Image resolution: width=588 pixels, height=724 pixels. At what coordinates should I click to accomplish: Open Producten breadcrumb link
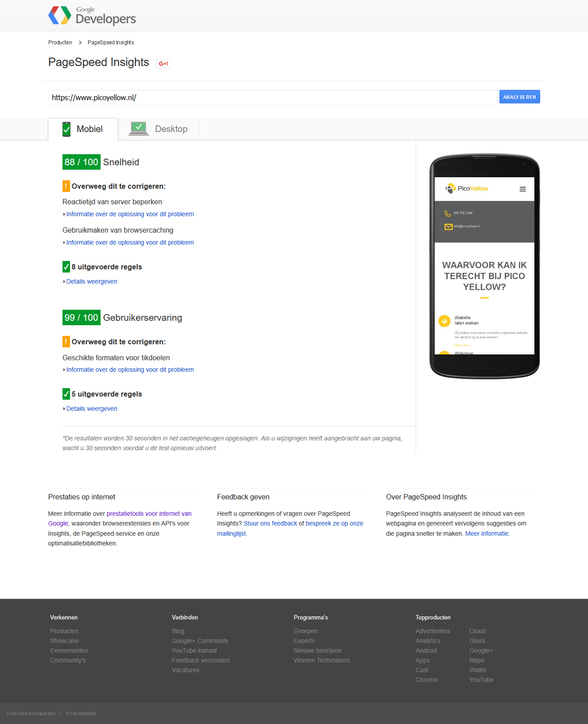pyautogui.click(x=60, y=43)
